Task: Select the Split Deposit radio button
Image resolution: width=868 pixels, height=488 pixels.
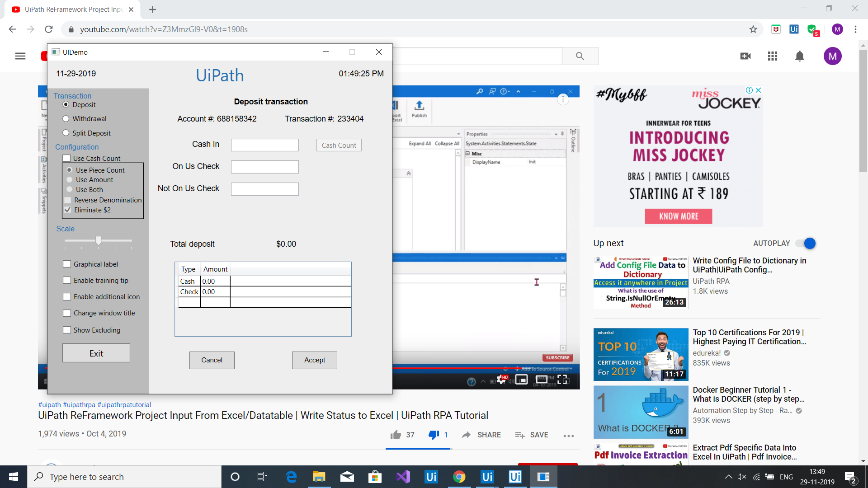Action: tap(66, 133)
